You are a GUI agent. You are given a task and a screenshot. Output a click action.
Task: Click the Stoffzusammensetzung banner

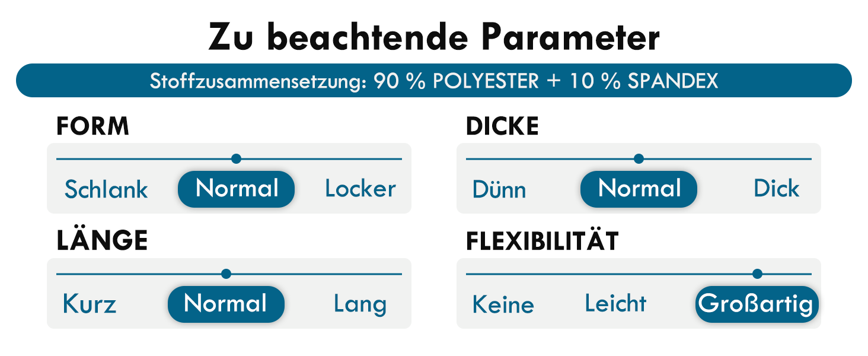pyautogui.click(x=433, y=81)
